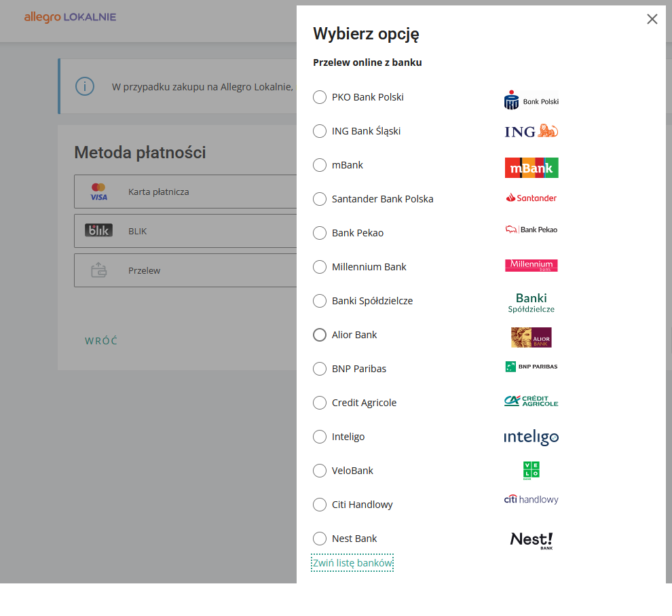This screenshot has height=616, width=672.
Task: Click the Inteligo logo
Action: 531,437
